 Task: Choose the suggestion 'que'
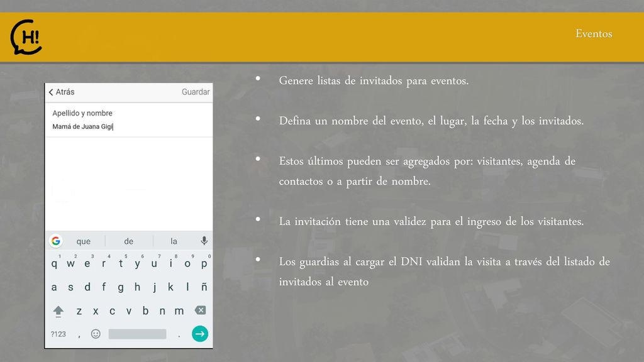click(84, 241)
